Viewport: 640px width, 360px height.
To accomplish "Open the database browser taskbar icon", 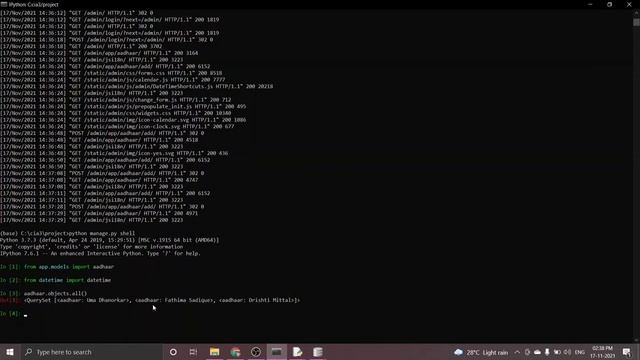I will 318,352.
